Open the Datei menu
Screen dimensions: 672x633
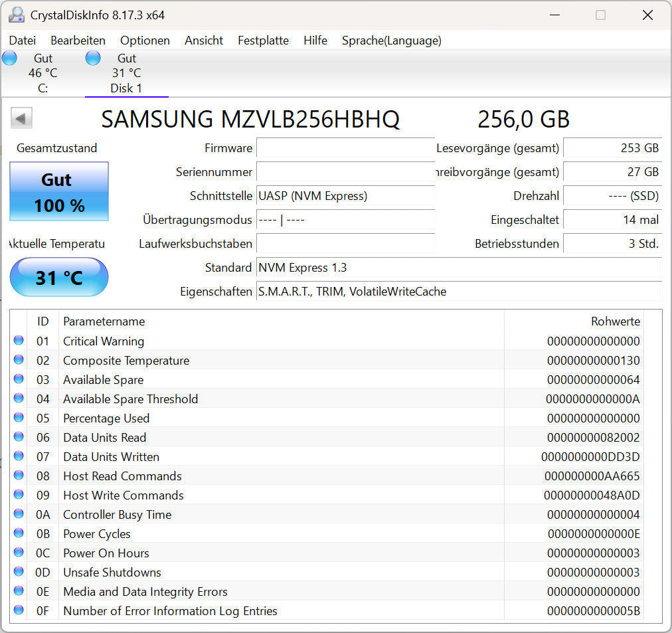[22, 41]
